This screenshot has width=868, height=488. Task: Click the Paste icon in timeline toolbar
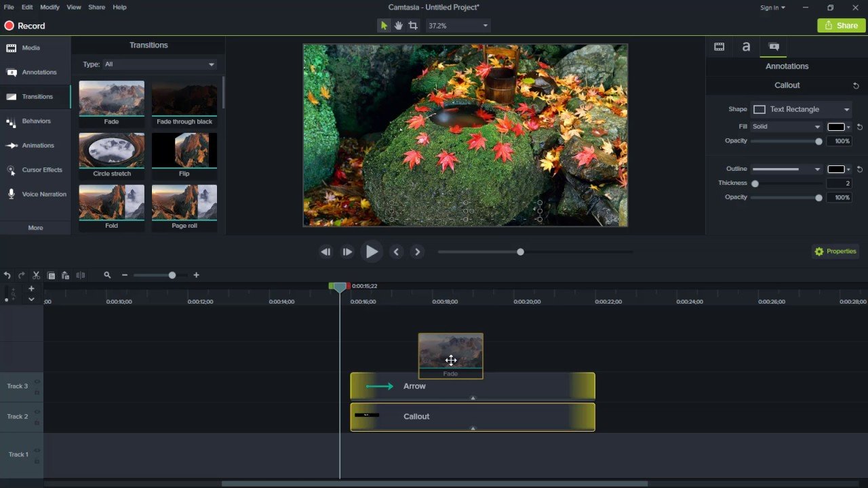tap(65, 275)
